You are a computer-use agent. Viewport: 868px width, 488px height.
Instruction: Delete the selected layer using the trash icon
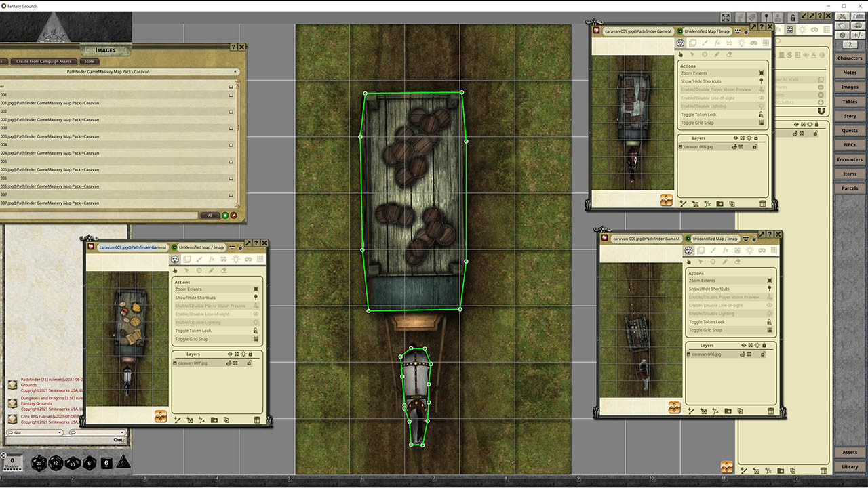[257, 420]
